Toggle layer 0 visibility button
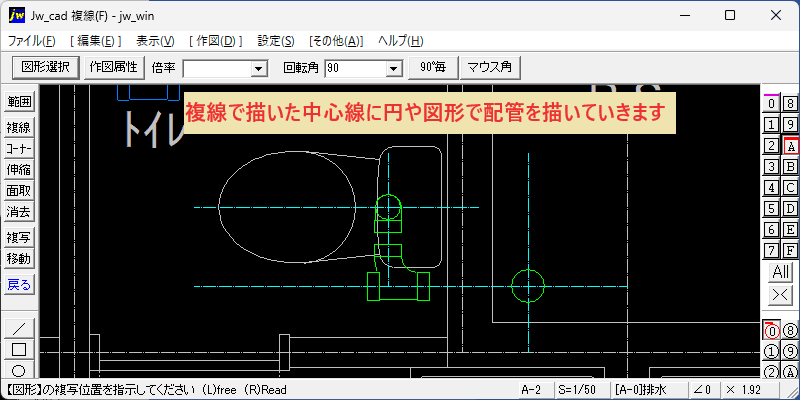 [771, 104]
